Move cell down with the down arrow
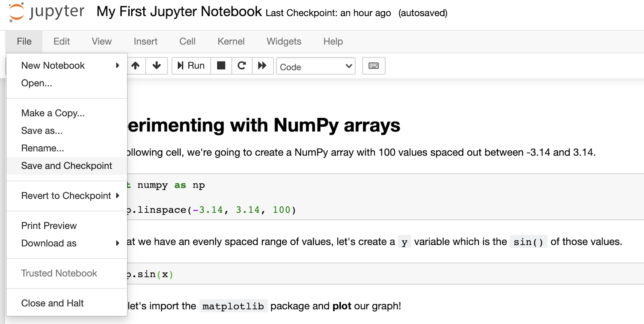Screen dimensions: 644x324 [x=157, y=66]
